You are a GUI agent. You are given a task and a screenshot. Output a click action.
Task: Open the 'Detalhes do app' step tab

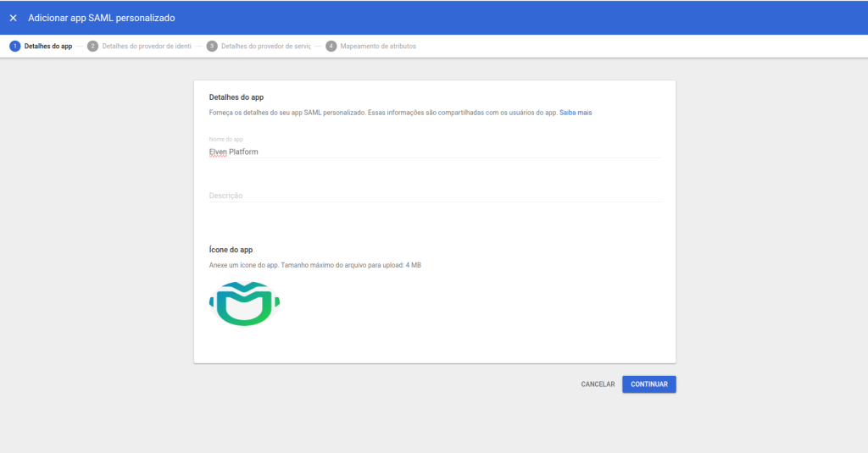pyautogui.click(x=48, y=46)
